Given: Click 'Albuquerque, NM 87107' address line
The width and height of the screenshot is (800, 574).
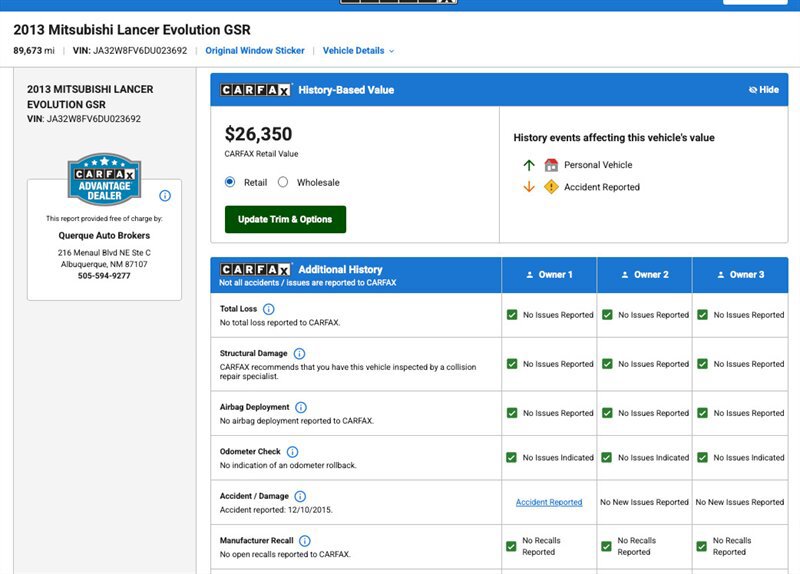Looking at the screenshot, I should [104, 264].
